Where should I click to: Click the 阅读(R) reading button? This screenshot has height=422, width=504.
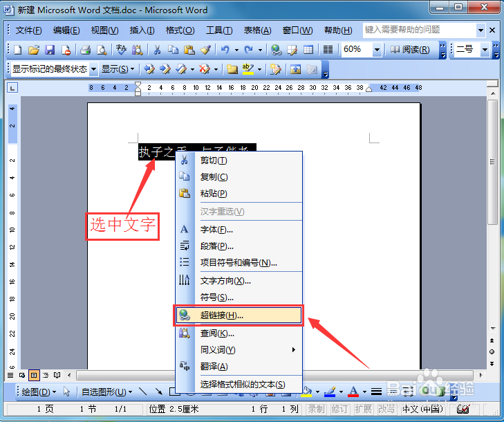410,50
